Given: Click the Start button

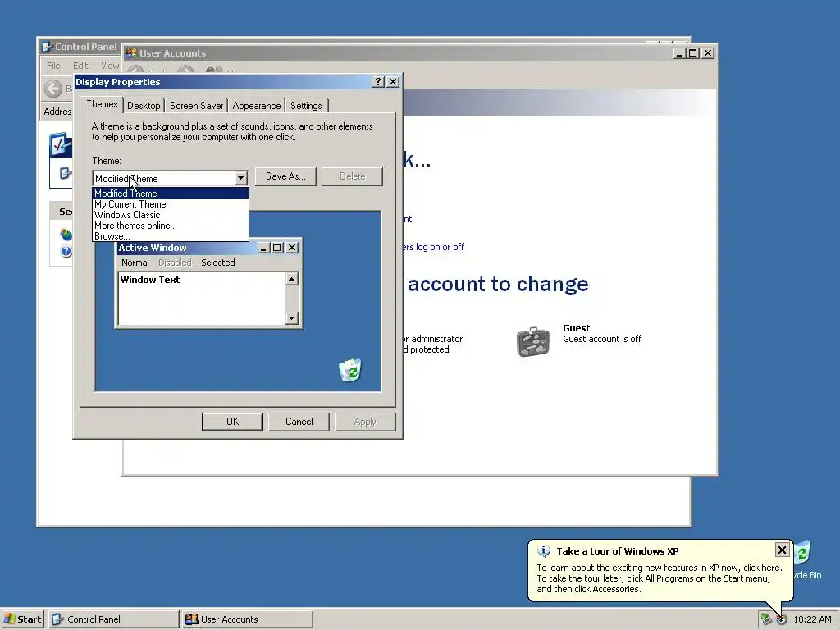Looking at the screenshot, I should tap(22, 619).
